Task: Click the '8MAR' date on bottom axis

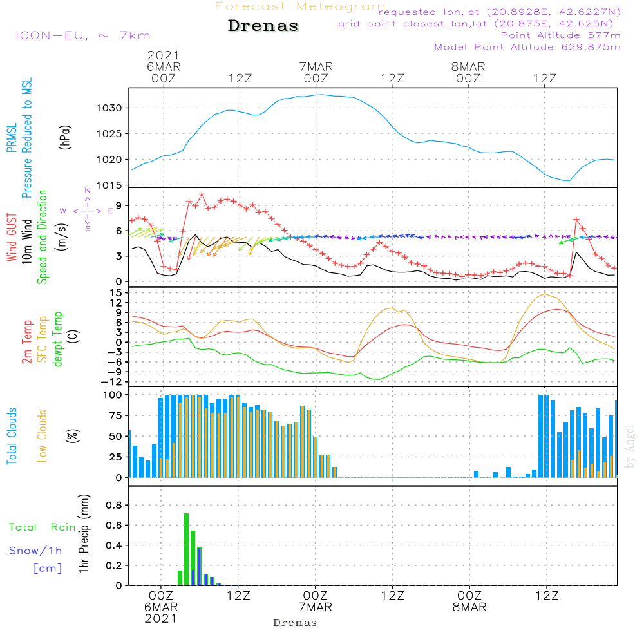Action: [x=469, y=607]
